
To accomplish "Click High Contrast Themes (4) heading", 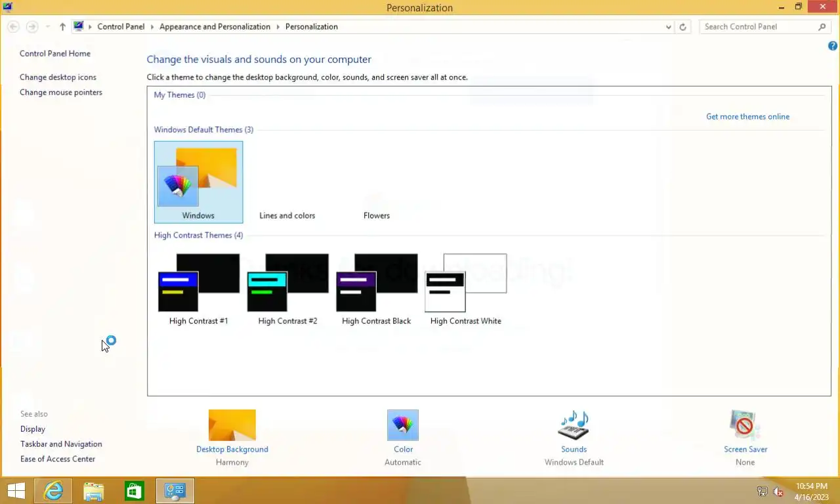I will tap(198, 236).
